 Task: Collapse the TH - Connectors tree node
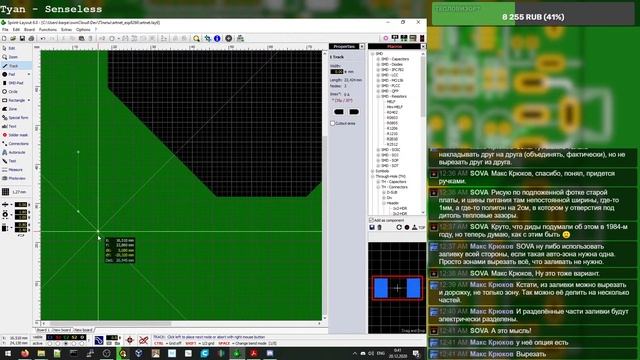378,187
